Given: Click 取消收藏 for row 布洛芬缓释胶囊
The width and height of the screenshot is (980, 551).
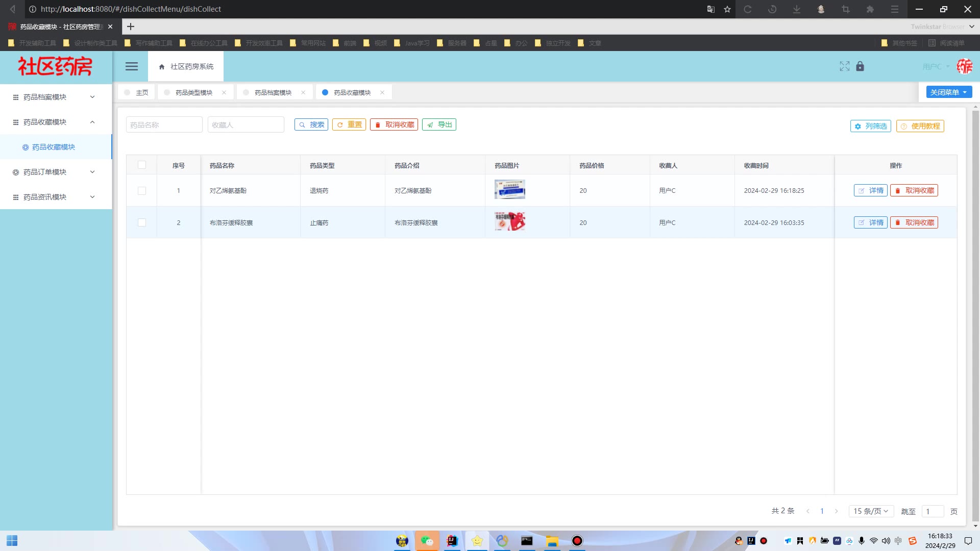Looking at the screenshot, I should click(x=914, y=222).
